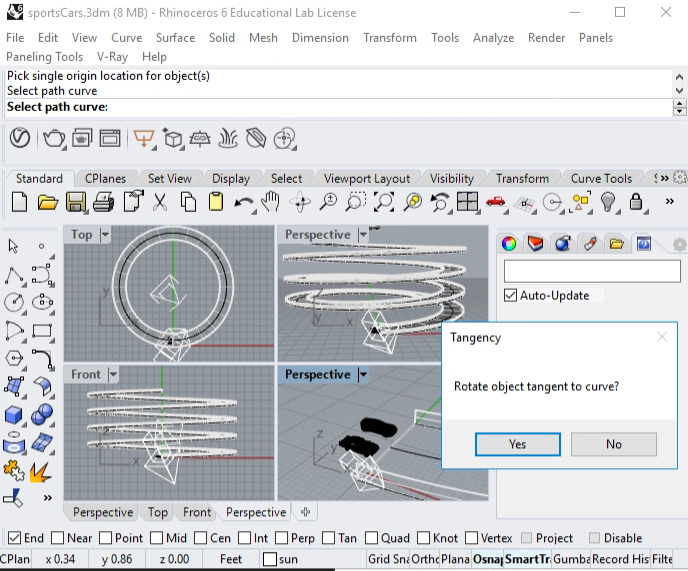Click the Paste clipboard icon
Viewport: 688px width, 571px height.
[215, 202]
